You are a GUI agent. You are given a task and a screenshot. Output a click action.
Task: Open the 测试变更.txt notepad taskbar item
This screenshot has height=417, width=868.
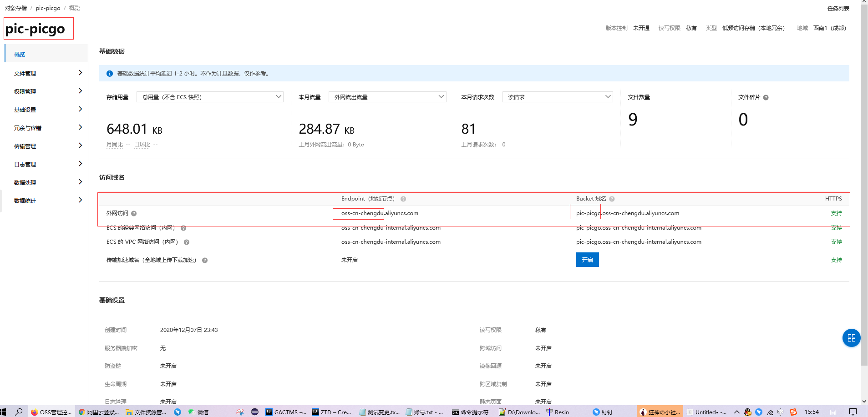380,412
